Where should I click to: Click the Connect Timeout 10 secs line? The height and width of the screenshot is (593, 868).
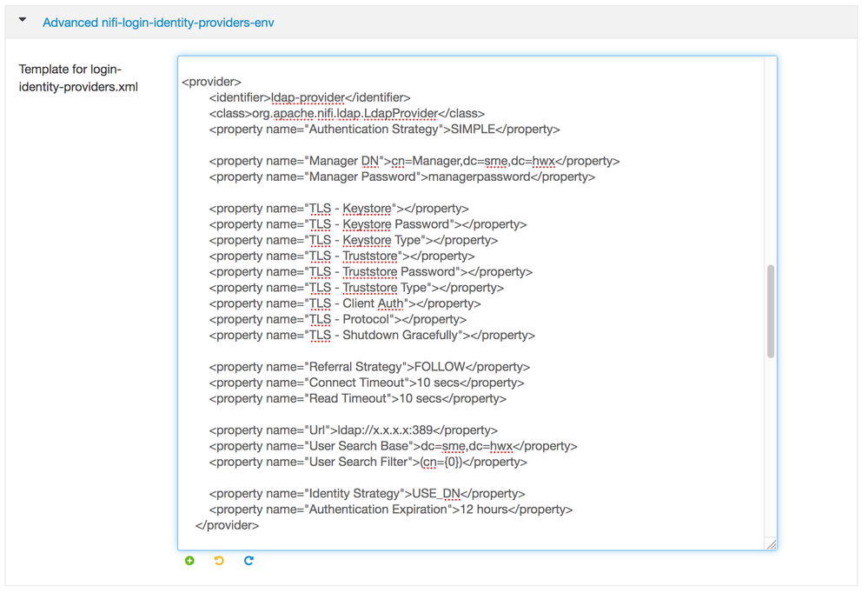[x=367, y=383]
